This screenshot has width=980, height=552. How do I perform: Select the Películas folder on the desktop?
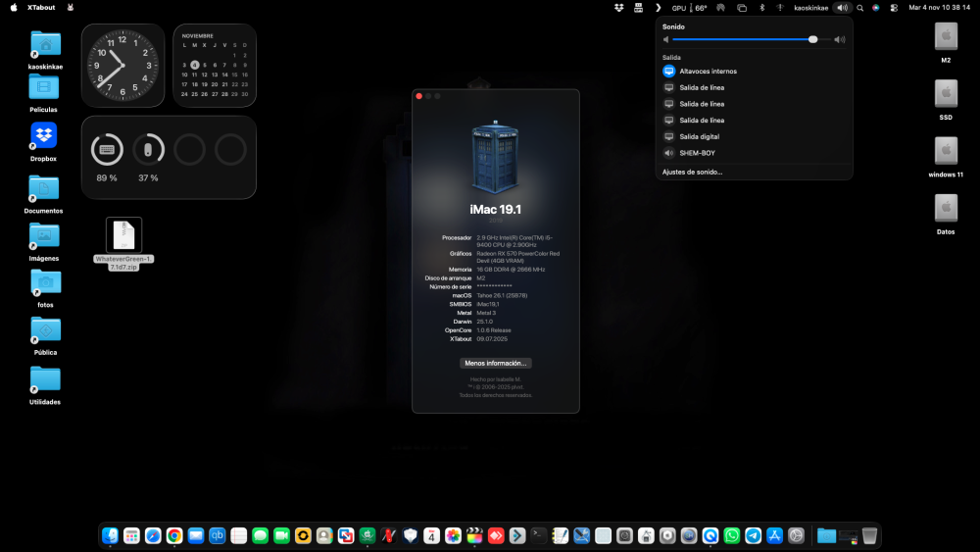[x=44, y=87]
